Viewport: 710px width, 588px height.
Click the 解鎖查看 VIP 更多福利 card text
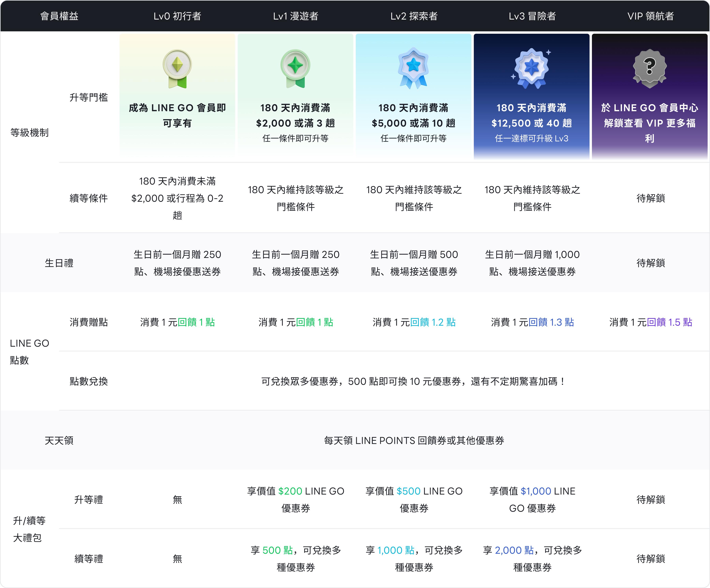(x=649, y=131)
